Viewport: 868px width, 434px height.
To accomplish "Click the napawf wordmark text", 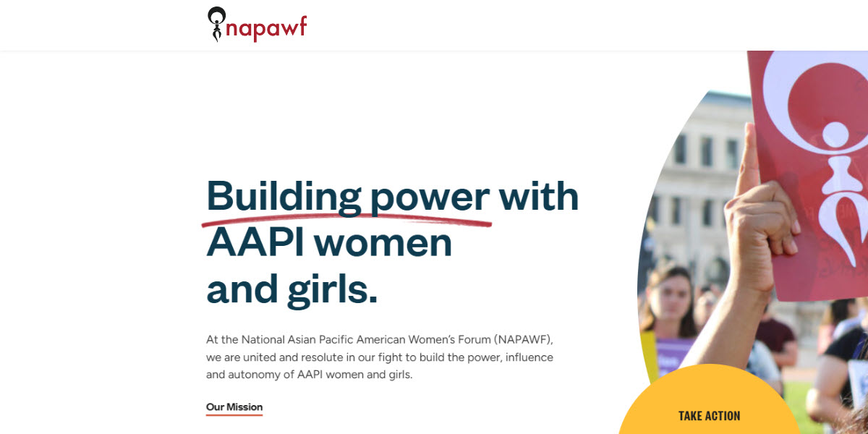I will point(266,27).
